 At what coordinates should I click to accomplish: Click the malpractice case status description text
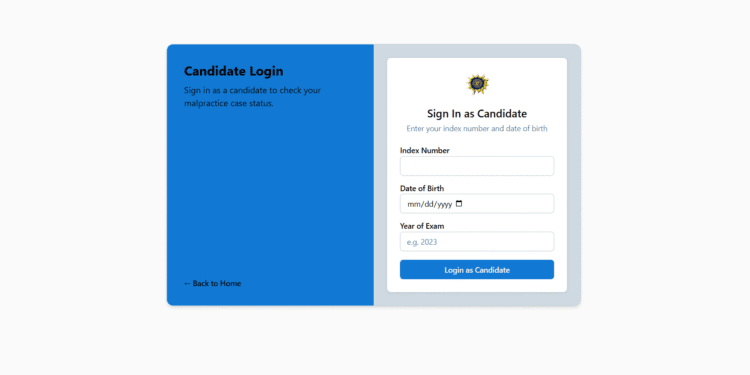[x=253, y=97]
